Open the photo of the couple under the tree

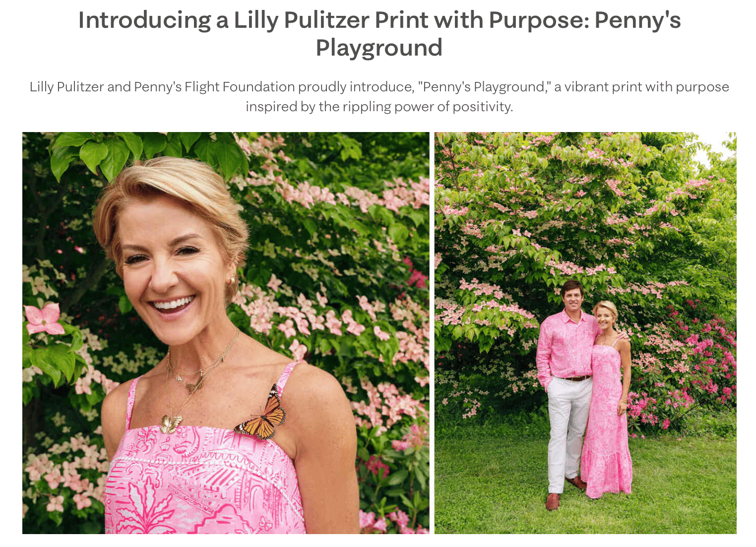[585, 333]
